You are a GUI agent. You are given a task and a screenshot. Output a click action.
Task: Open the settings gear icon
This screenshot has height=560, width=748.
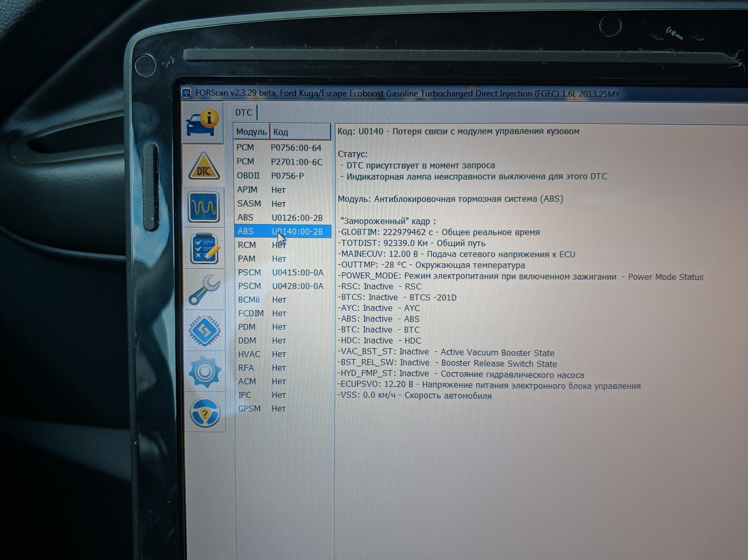click(205, 371)
